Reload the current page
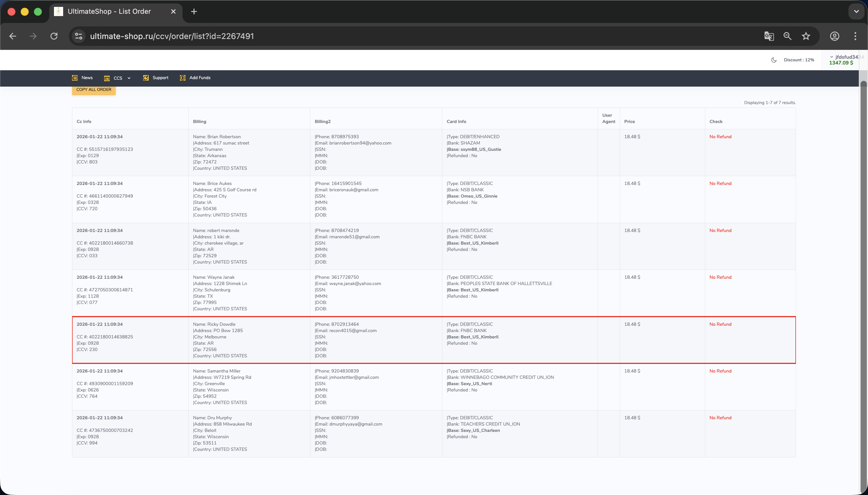Screen dimensions: 868x495 (54, 36)
